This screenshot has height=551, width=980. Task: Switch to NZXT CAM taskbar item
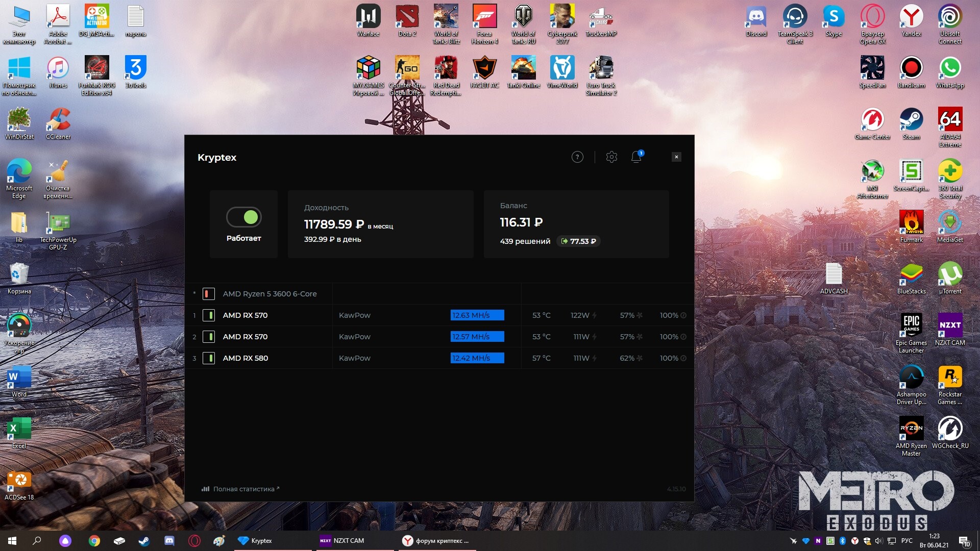tap(343, 541)
